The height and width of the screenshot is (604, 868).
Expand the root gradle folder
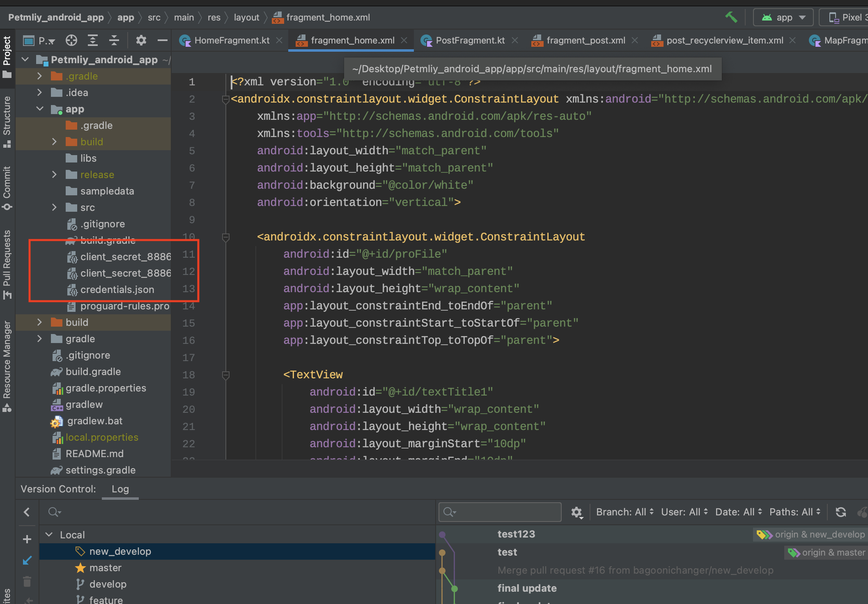point(39,339)
